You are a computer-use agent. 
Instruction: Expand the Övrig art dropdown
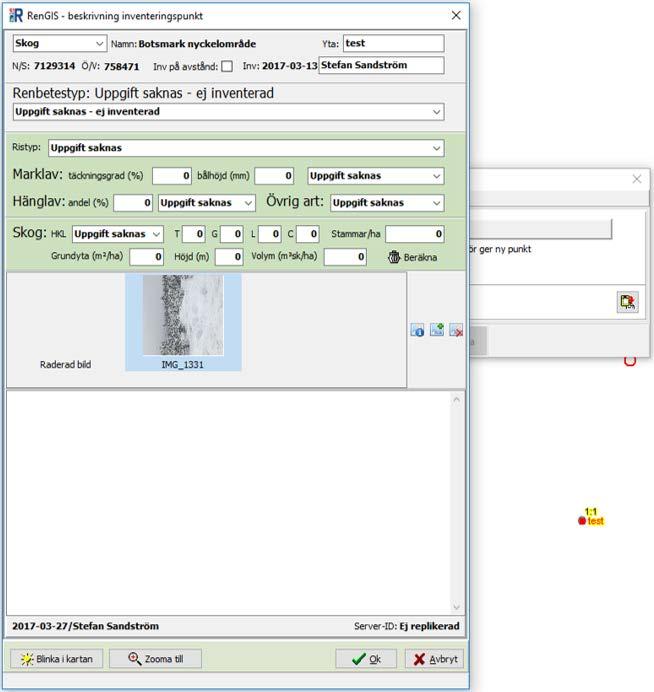pyautogui.click(x=387, y=203)
